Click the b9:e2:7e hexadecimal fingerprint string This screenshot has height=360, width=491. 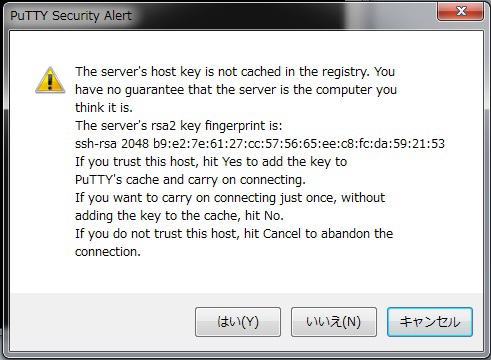(299, 144)
